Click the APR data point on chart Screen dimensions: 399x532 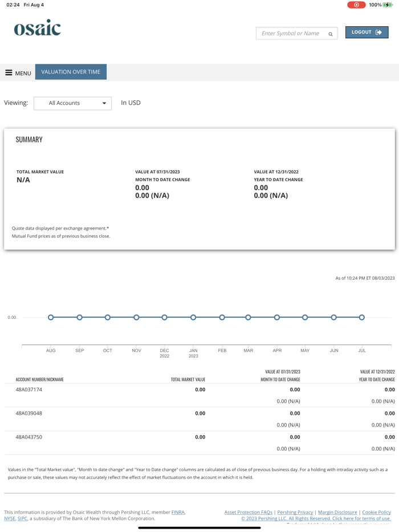(x=277, y=318)
